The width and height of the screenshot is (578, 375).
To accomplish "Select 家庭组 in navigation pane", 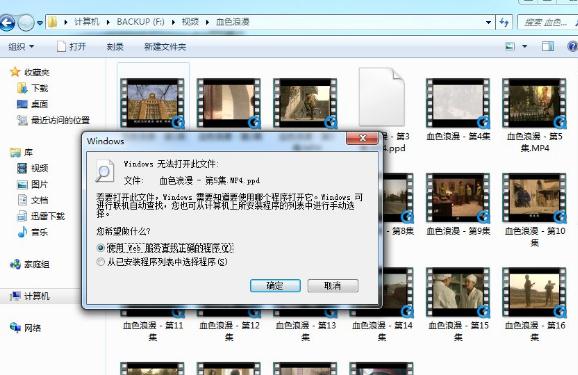I will (30, 264).
